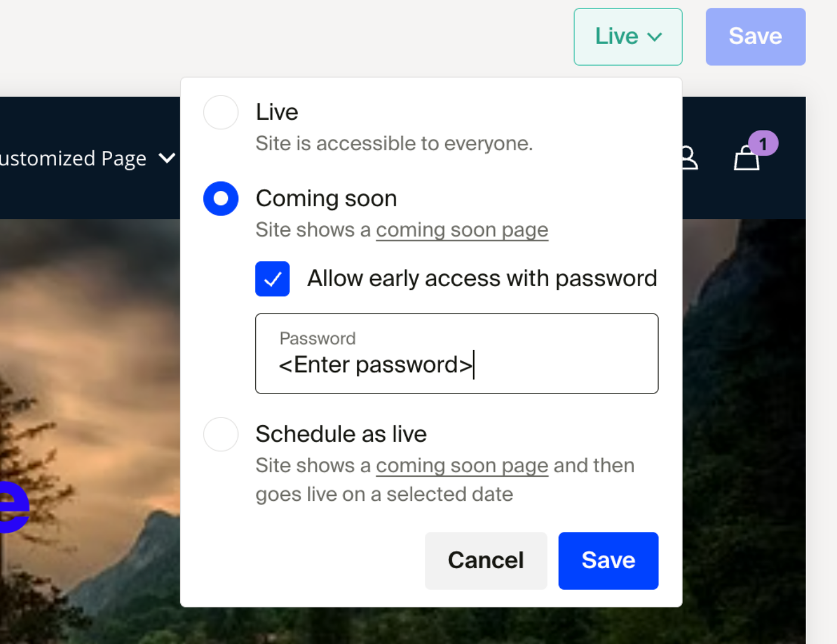Click the Live option label text
This screenshot has height=644, width=837.
[277, 112]
